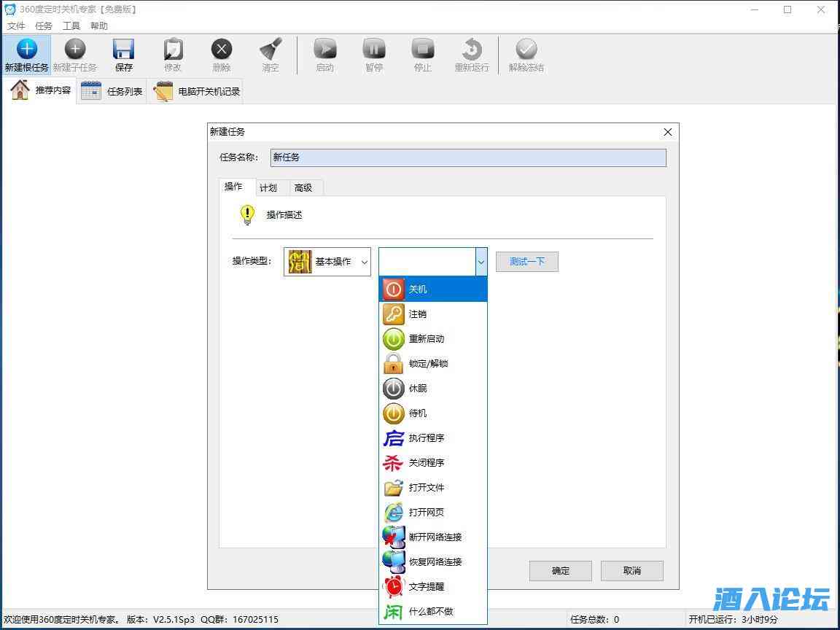Select the 文字提醒 alarm clock item

pos(433,587)
